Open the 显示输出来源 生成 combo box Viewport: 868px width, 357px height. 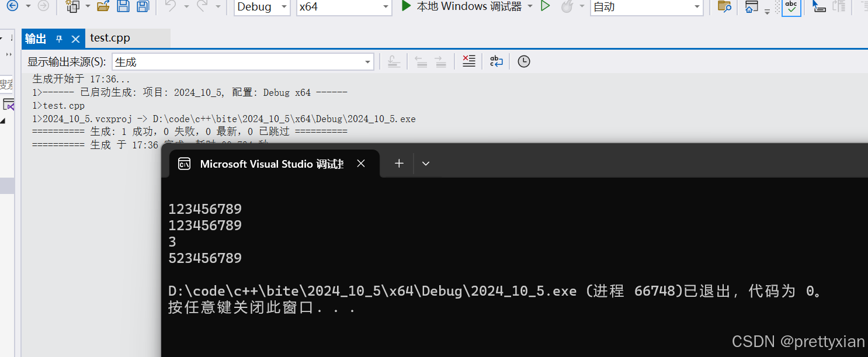point(243,62)
